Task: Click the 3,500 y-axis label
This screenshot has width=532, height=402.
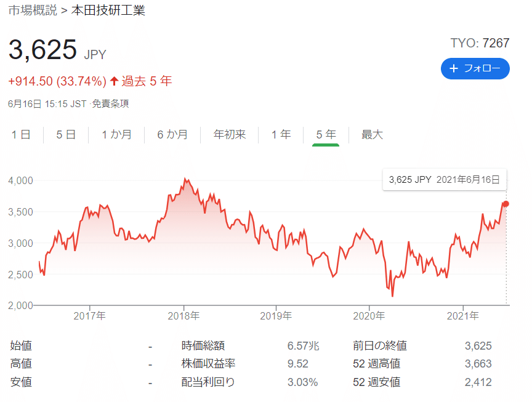Action: click(x=21, y=212)
